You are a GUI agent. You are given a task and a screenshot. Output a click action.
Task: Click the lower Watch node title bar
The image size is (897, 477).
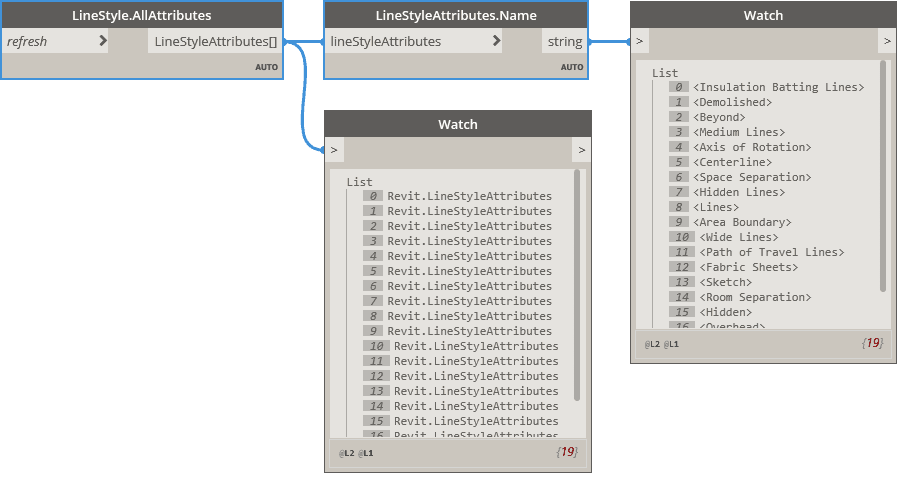click(x=458, y=124)
